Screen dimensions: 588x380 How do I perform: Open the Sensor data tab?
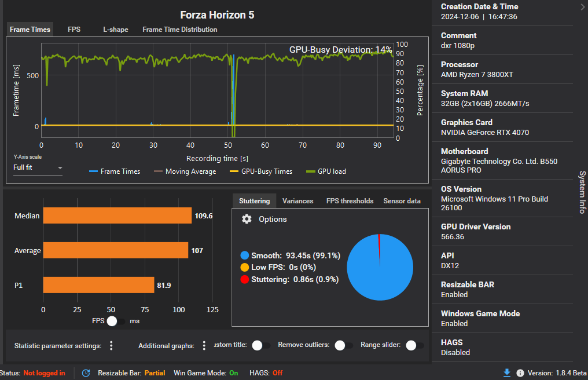point(402,201)
